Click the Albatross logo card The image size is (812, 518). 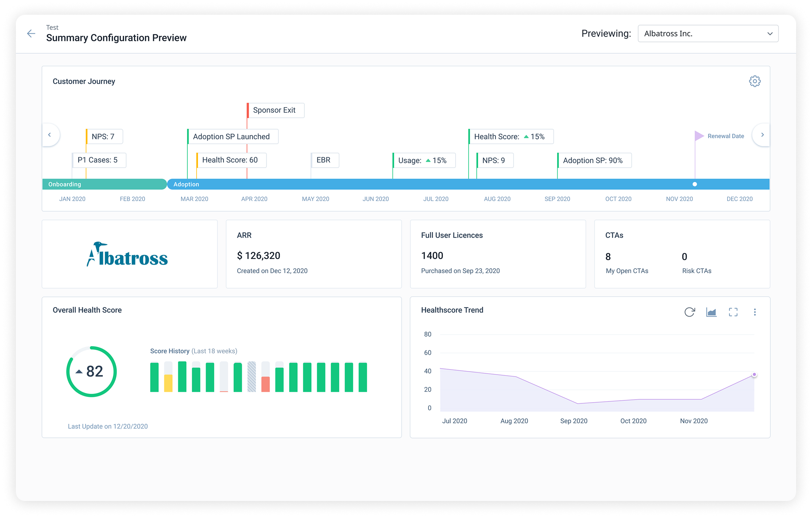[x=129, y=254]
